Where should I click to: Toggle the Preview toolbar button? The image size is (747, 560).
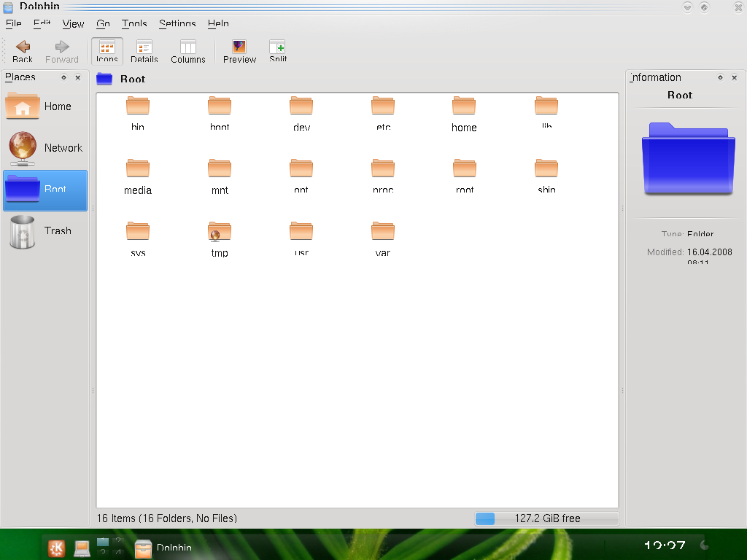tap(239, 47)
